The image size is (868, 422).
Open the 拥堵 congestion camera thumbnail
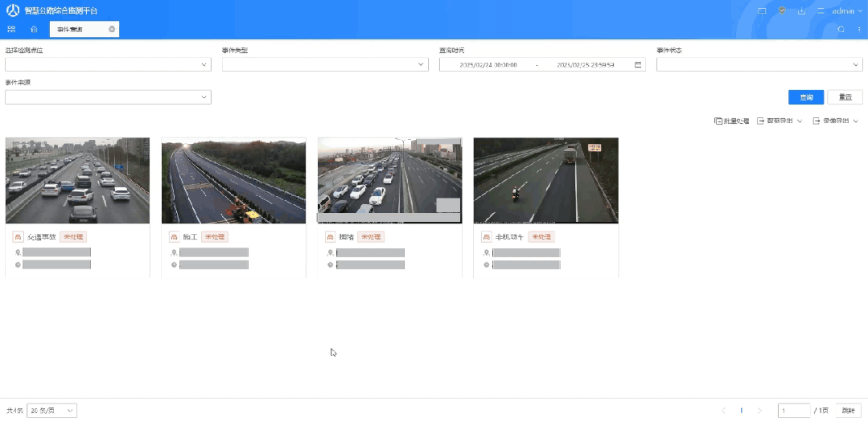(389, 180)
